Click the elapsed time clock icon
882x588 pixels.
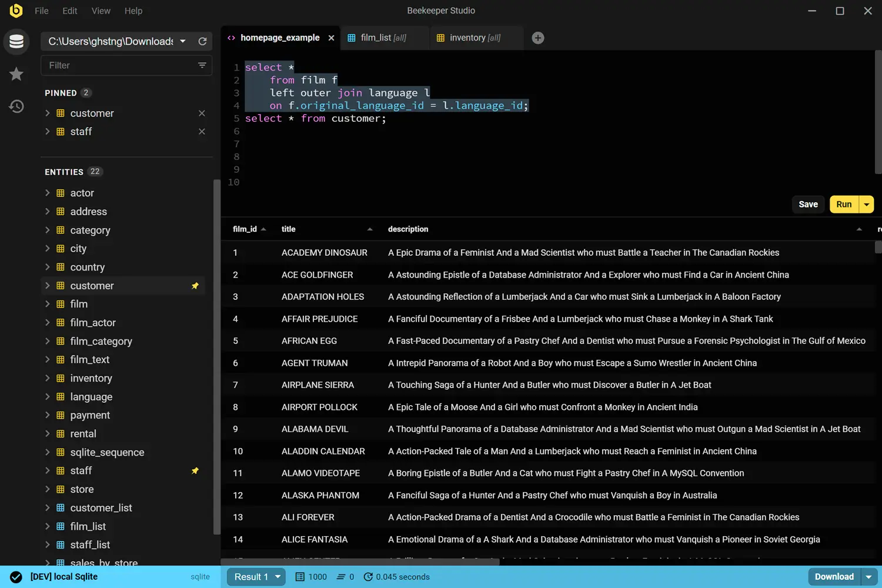pos(368,577)
